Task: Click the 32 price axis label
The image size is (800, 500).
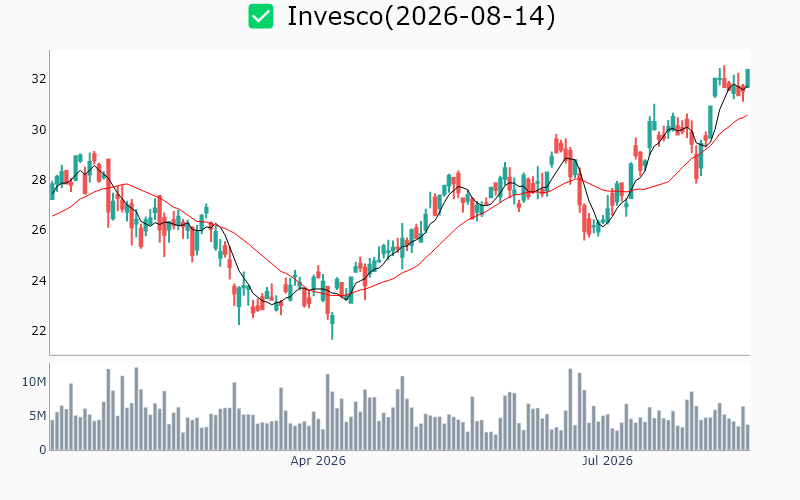Action: [x=39, y=79]
